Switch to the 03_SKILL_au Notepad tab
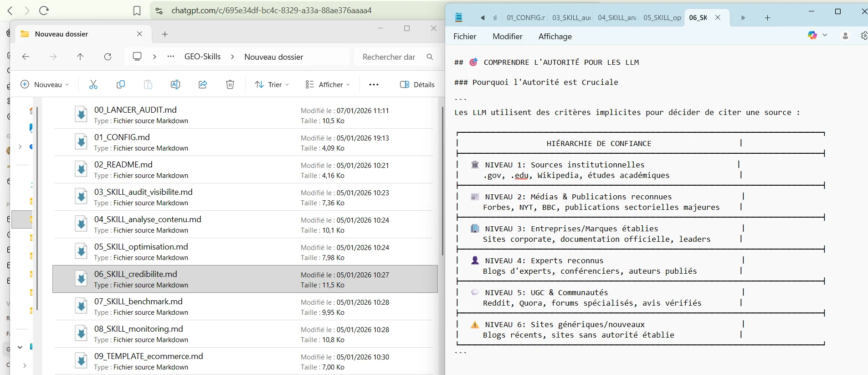 coord(571,17)
